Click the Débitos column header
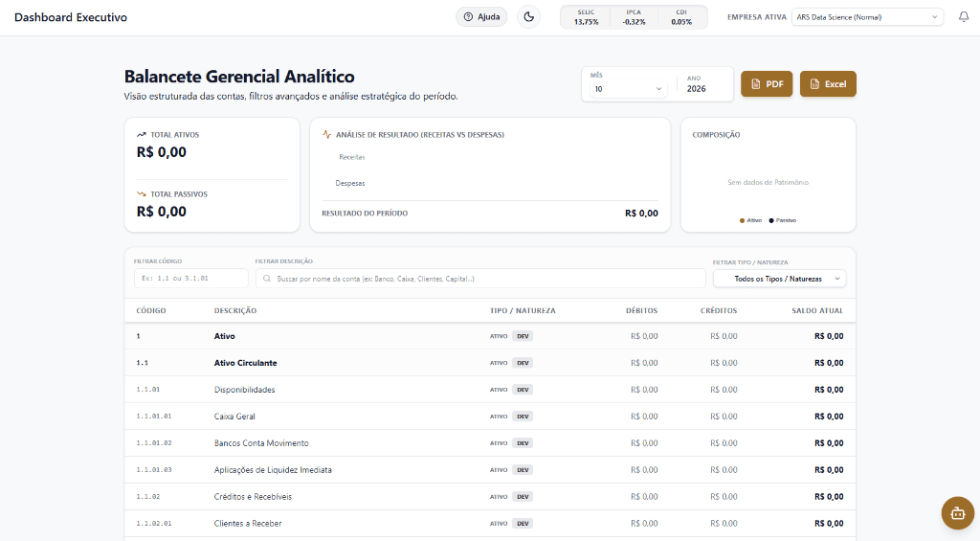Screen dimensions: 980x541 (641, 311)
